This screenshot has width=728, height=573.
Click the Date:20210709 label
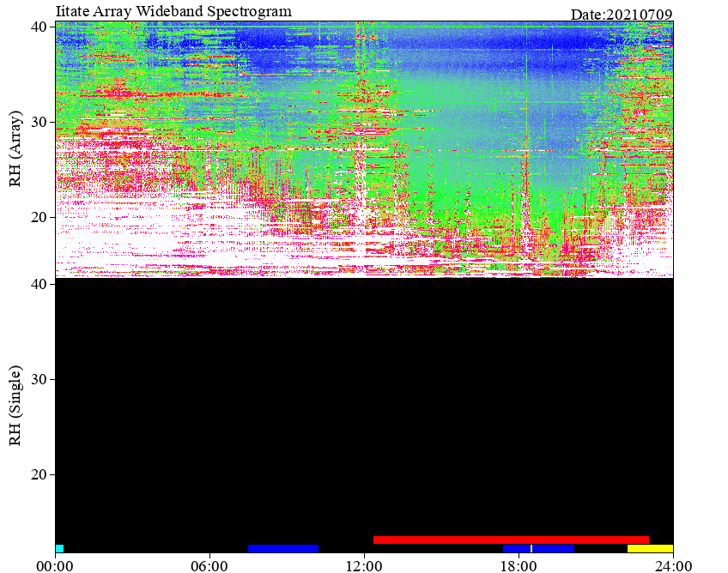pos(622,15)
